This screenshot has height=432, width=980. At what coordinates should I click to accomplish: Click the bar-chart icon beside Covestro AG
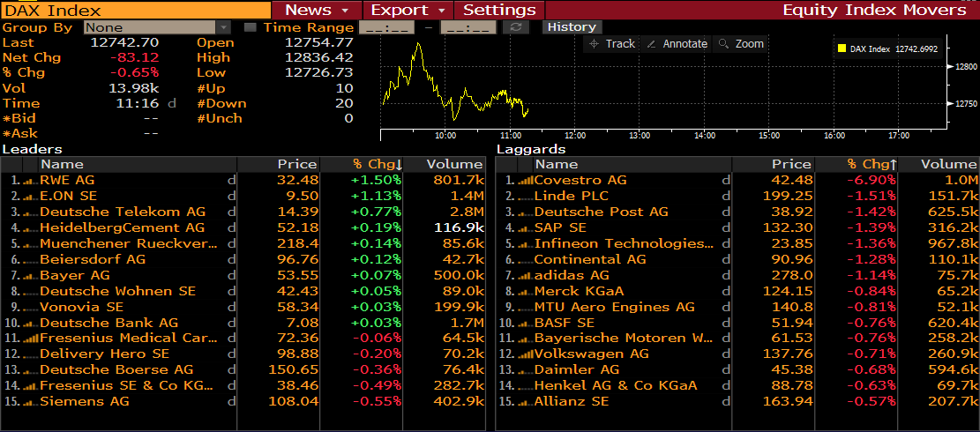tap(525, 181)
